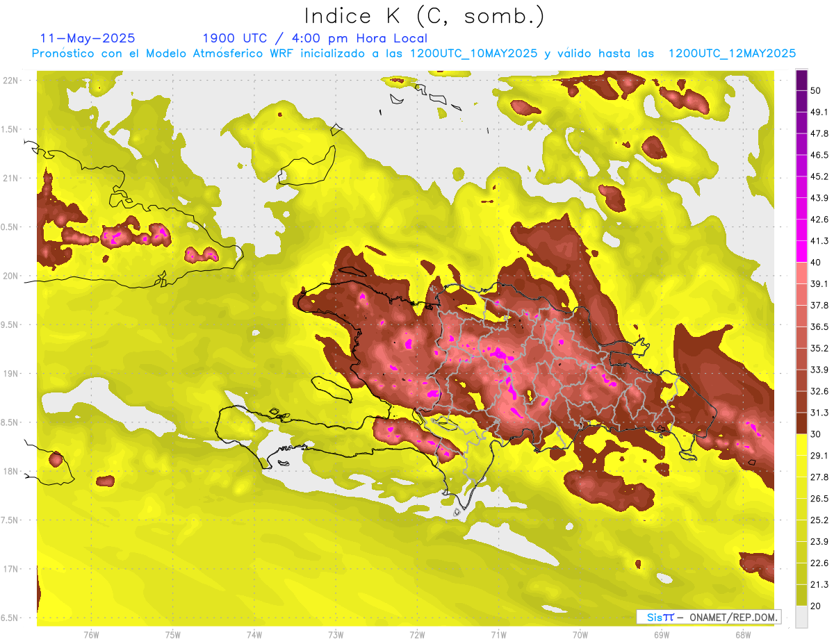
Task: Click the '68W' longitude axis label
Action: 742,635
